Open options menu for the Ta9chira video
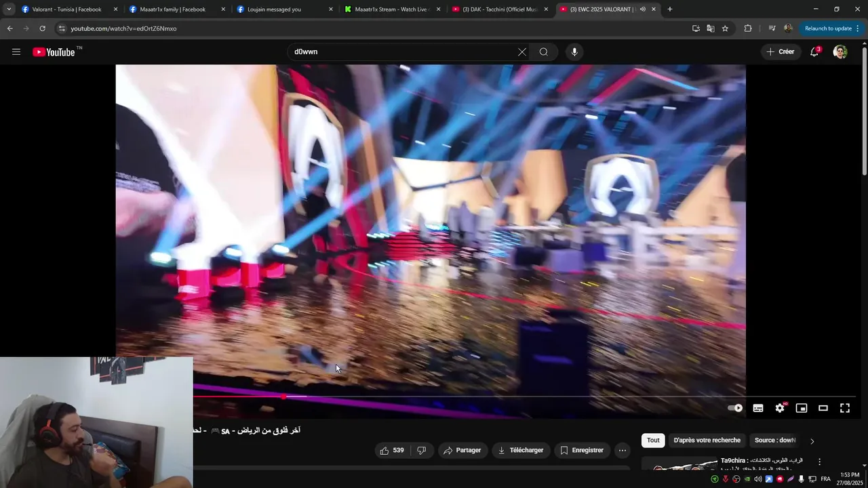This screenshot has height=488, width=868. 819,462
